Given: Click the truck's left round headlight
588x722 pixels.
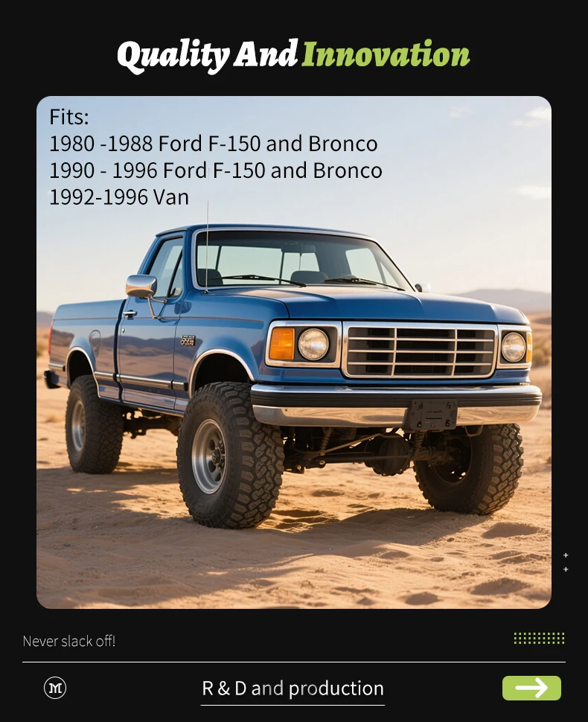Looking at the screenshot, I should tap(313, 344).
